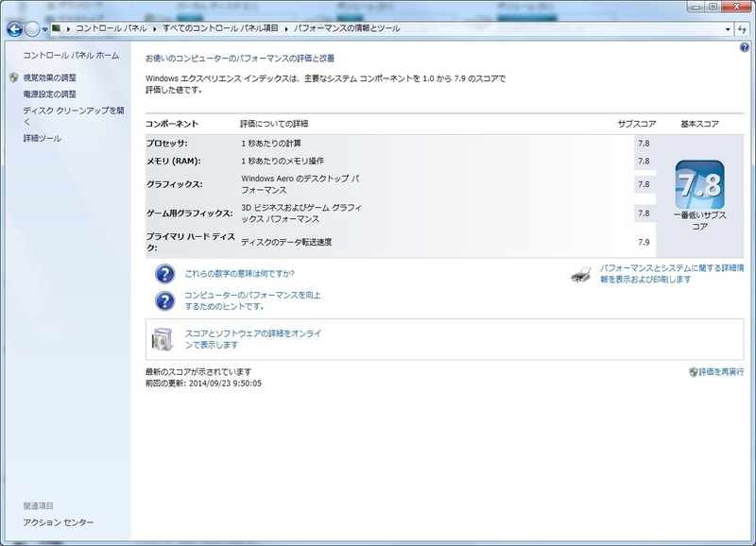The image size is (756, 546).
Task: Maximize the Control Panel window
Action: point(713,7)
